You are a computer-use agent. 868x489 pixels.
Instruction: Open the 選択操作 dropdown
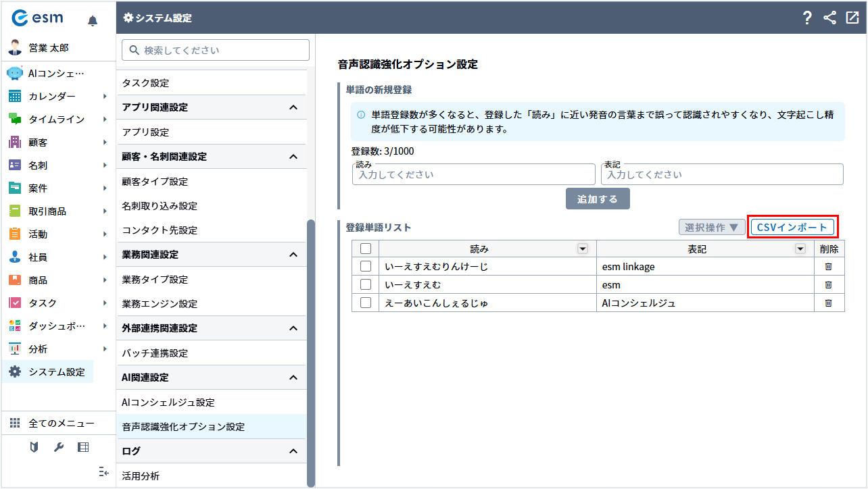click(712, 228)
